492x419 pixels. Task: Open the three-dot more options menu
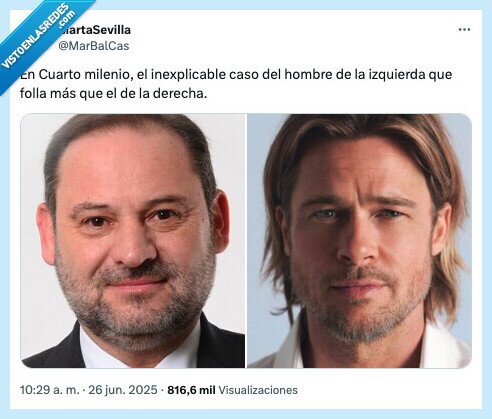pyautogui.click(x=464, y=30)
